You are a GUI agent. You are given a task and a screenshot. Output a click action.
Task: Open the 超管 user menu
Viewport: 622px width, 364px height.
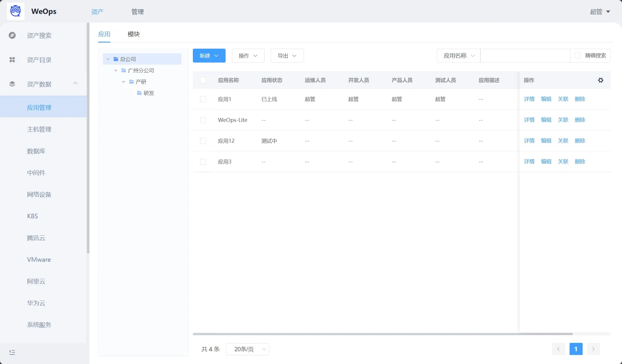(x=600, y=12)
